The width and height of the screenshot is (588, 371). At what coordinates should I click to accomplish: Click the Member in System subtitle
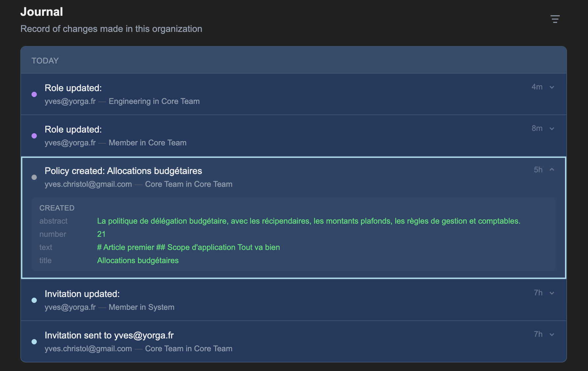tap(141, 307)
